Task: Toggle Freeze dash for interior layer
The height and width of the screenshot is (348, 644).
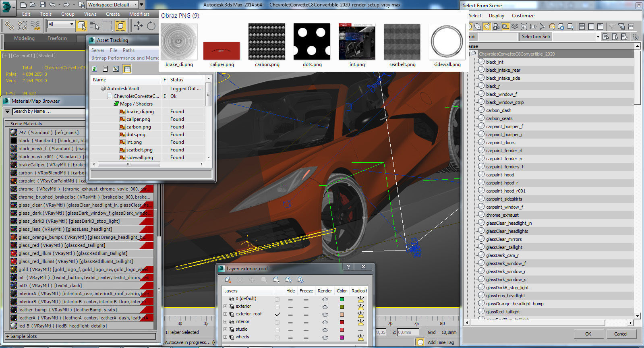Action: pos(306,323)
